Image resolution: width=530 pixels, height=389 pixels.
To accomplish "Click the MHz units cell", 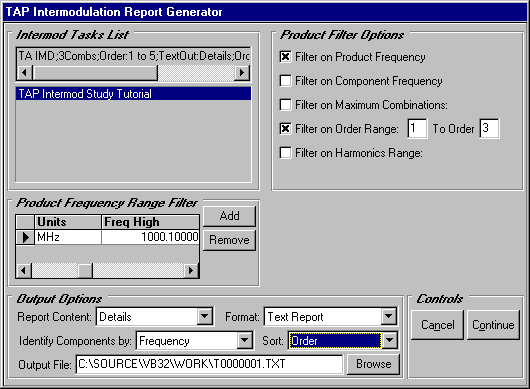I will [68, 237].
